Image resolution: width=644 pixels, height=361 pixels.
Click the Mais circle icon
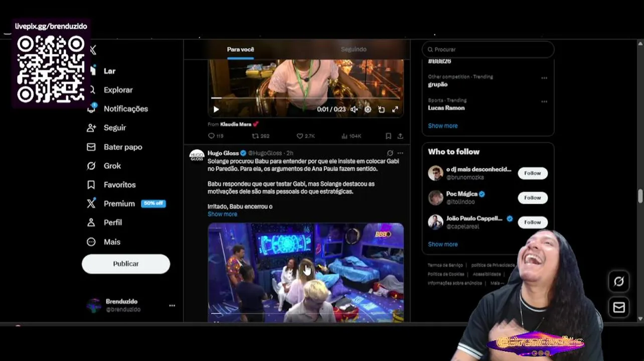click(x=91, y=242)
